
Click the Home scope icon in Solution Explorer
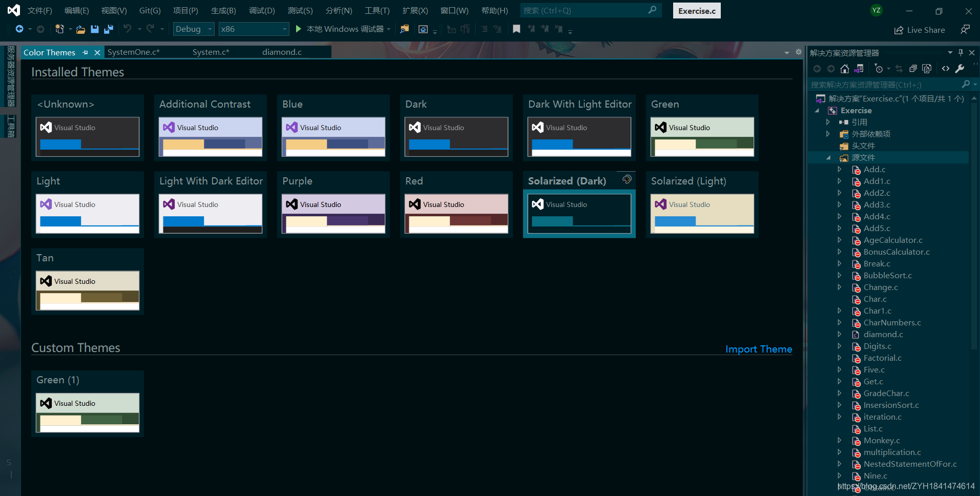(x=845, y=68)
